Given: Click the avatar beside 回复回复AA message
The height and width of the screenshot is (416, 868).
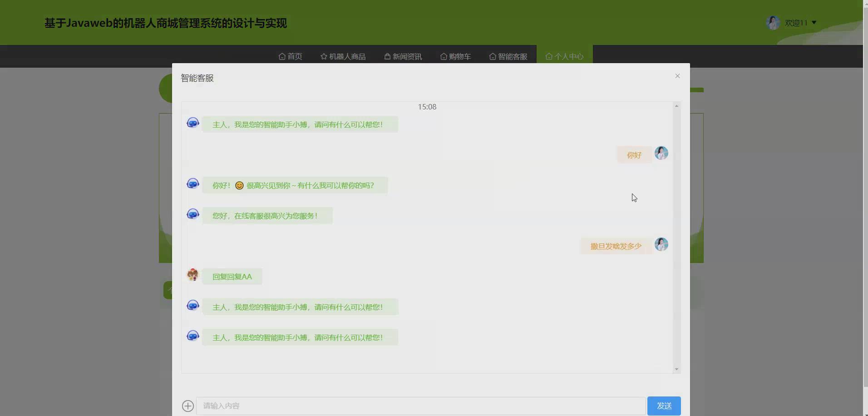Looking at the screenshot, I should (193, 275).
